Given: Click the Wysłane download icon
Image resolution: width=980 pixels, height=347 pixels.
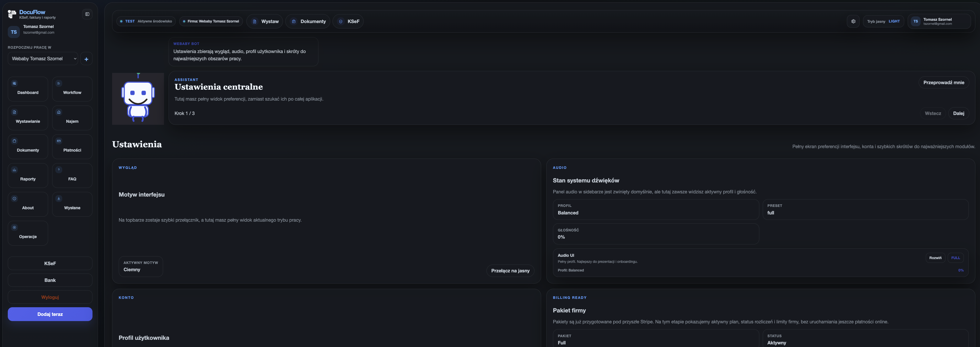Looking at the screenshot, I should pos(58,199).
